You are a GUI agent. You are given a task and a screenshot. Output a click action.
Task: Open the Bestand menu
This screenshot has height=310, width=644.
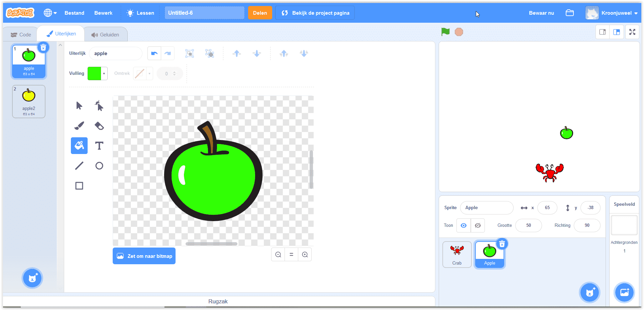74,13
